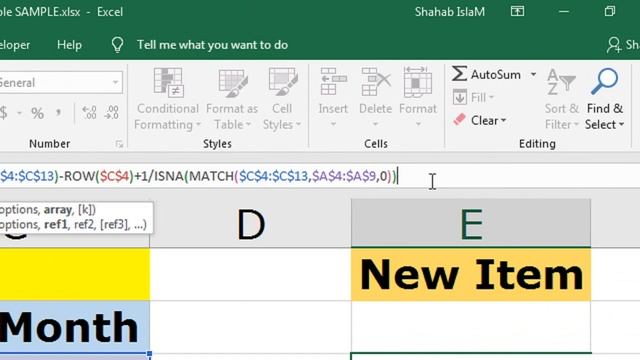Expand the Fill dropdown arrow

point(491,98)
